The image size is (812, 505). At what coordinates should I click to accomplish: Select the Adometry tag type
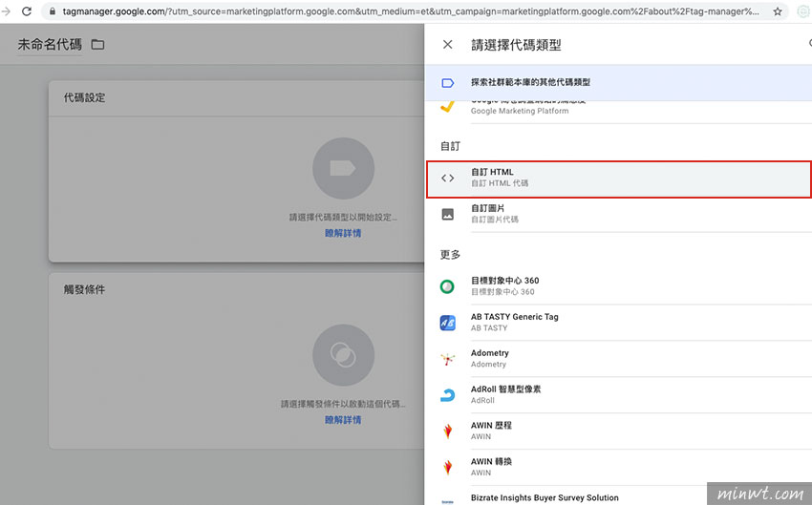click(618, 359)
